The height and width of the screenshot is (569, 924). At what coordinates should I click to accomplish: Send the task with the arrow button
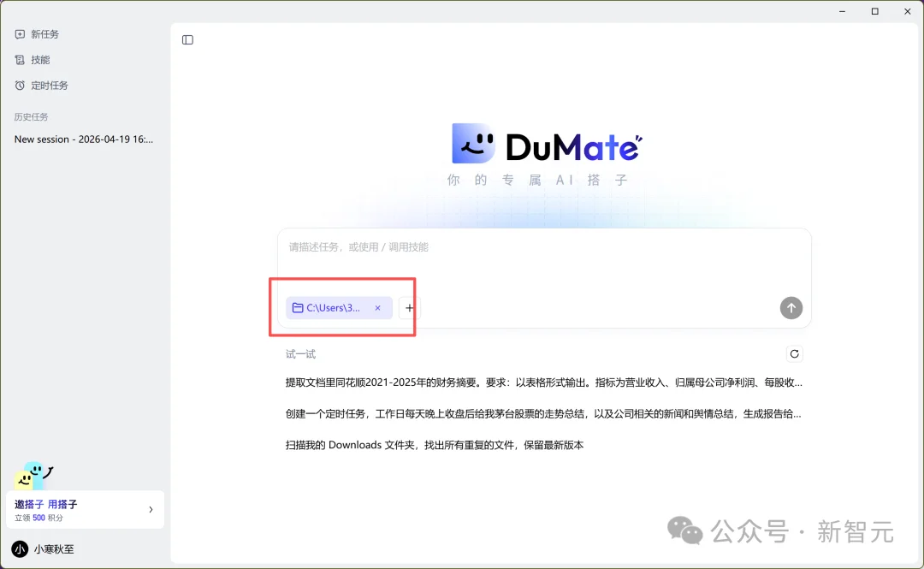click(x=791, y=308)
